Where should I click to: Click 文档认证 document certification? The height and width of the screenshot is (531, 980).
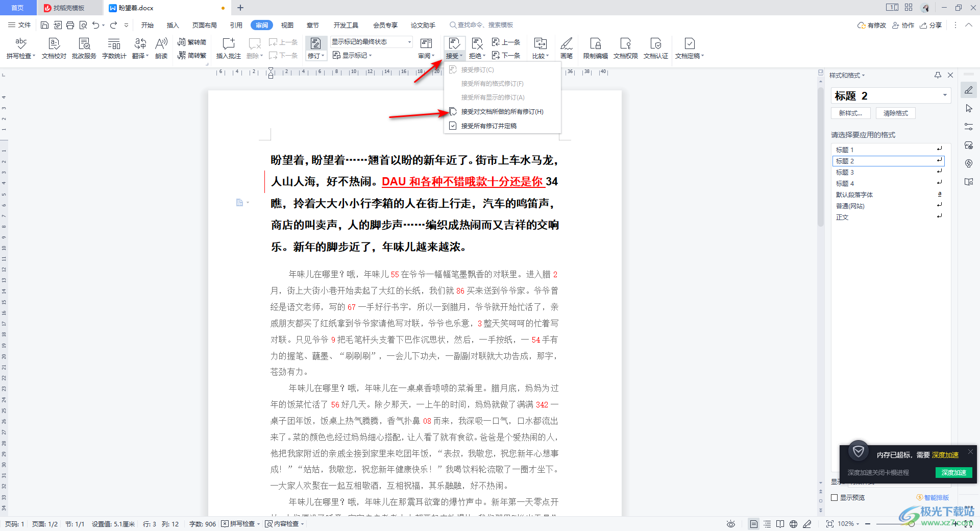656,49
